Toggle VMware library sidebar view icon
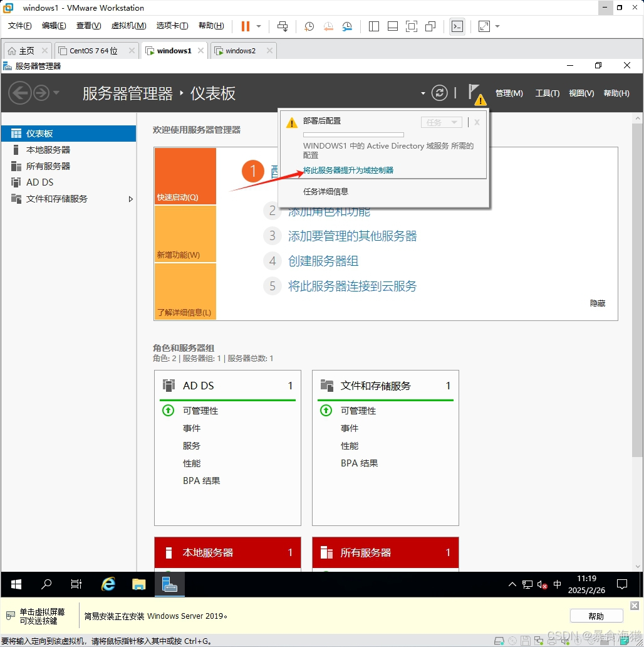The image size is (644, 647). coord(374,26)
